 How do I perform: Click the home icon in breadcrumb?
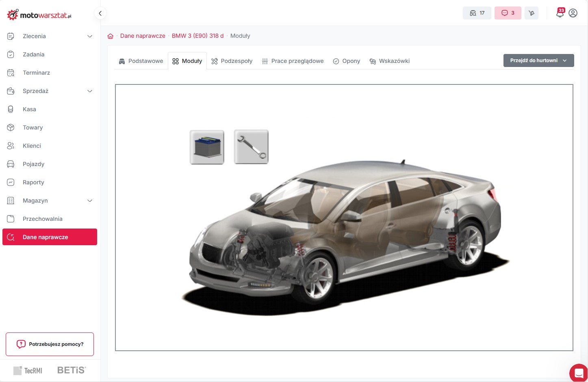[110, 36]
